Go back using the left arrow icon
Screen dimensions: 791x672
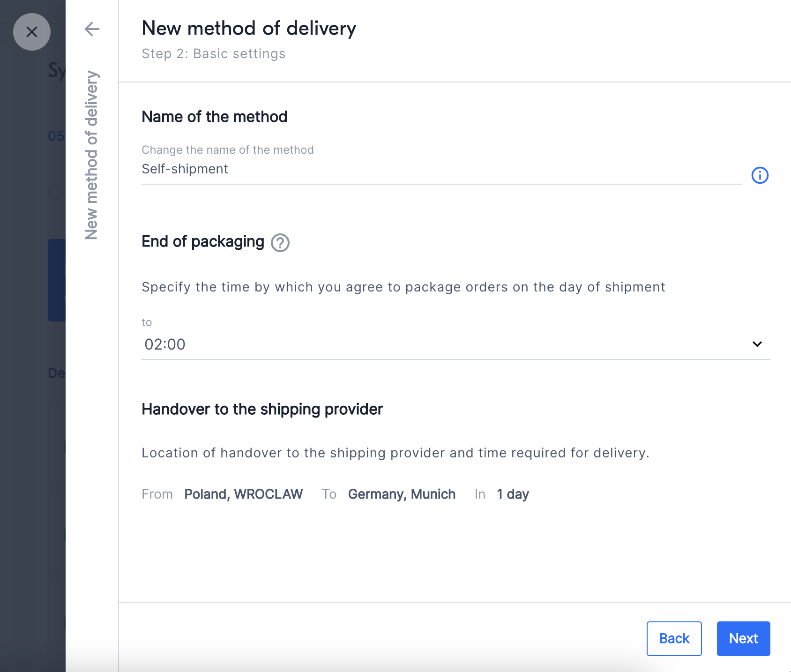[x=92, y=29]
